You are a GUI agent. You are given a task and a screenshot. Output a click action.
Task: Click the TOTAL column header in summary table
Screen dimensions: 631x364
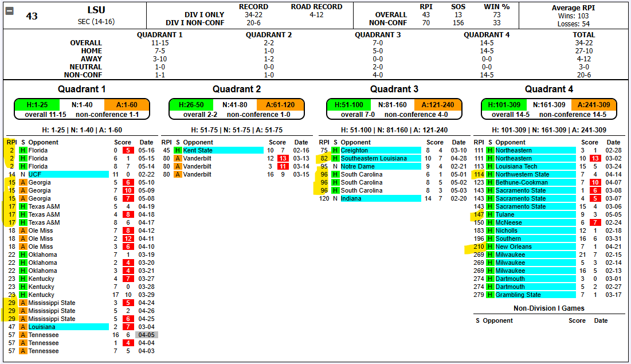[583, 34]
